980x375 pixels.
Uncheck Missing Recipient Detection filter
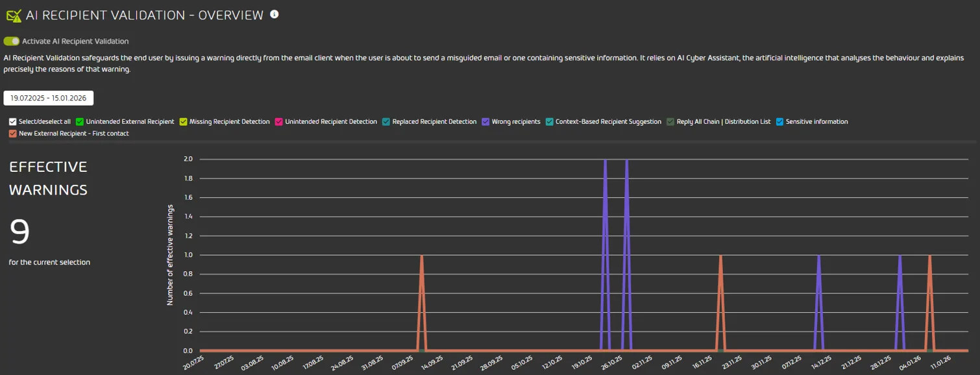click(x=183, y=122)
